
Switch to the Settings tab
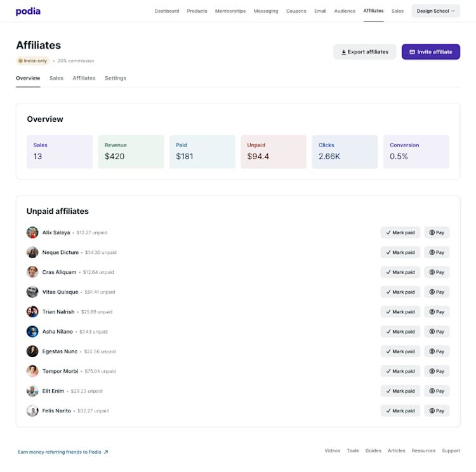116,78
